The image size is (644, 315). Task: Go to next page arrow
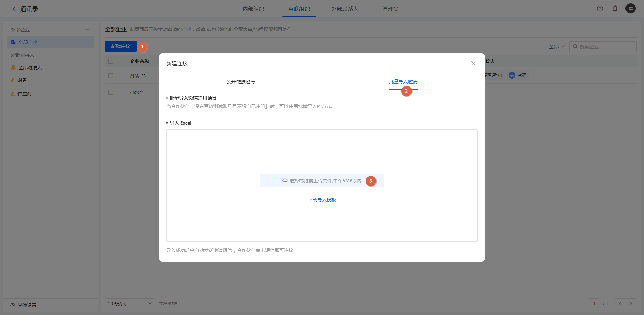point(631,303)
